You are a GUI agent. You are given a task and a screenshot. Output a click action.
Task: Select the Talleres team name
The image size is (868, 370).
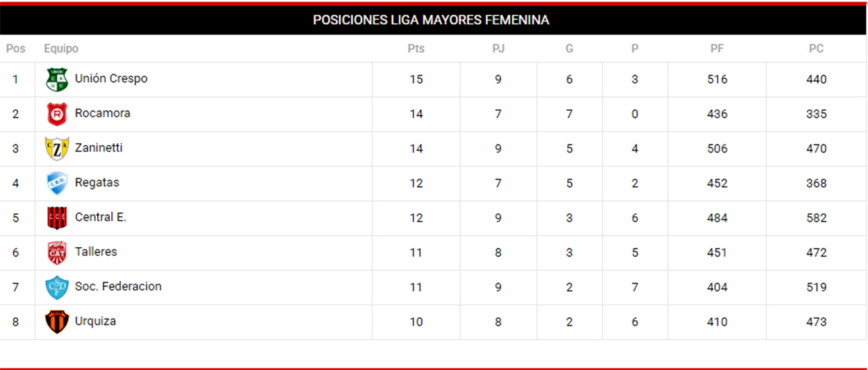[x=96, y=252]
